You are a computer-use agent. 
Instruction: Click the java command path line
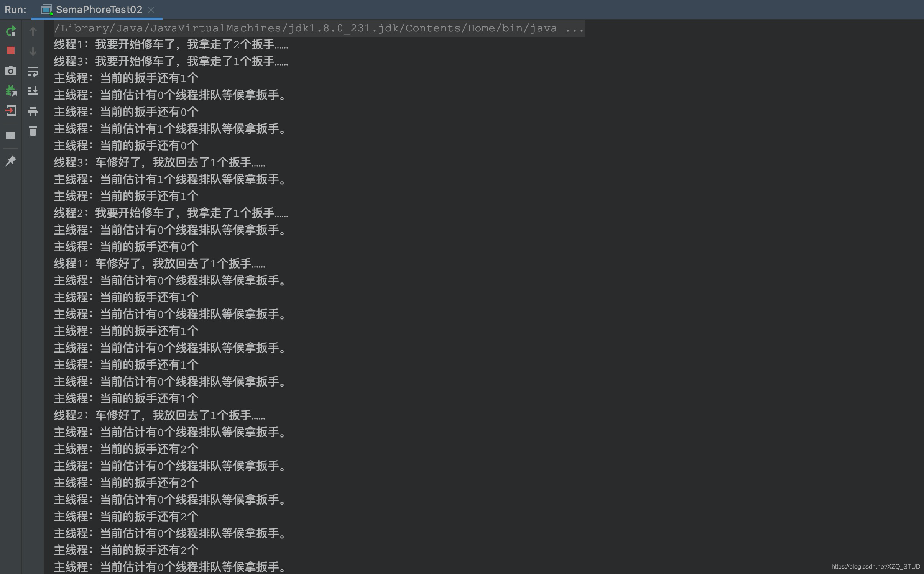tap(319, 28)
